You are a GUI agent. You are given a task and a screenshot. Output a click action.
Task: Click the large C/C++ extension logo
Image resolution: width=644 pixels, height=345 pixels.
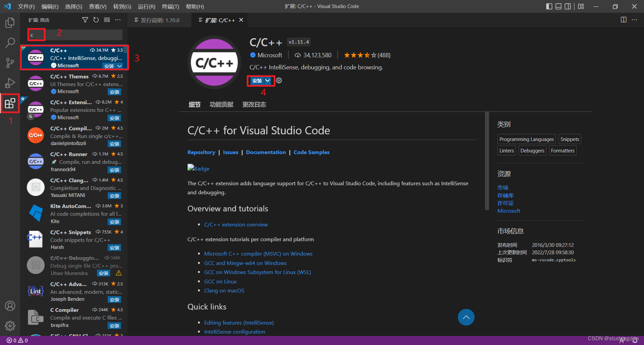[214, 62]
